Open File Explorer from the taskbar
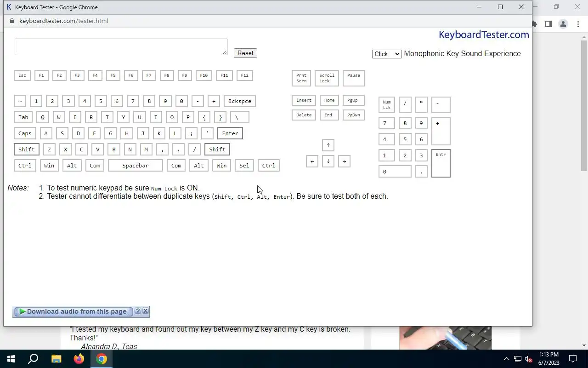Screen dimensions: 588x368 pos(56,359)
